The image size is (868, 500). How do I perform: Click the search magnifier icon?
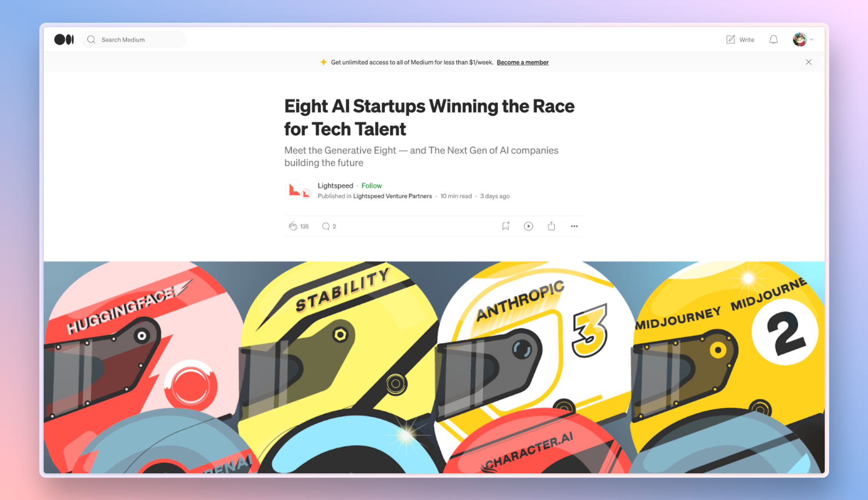pos(91,40)
